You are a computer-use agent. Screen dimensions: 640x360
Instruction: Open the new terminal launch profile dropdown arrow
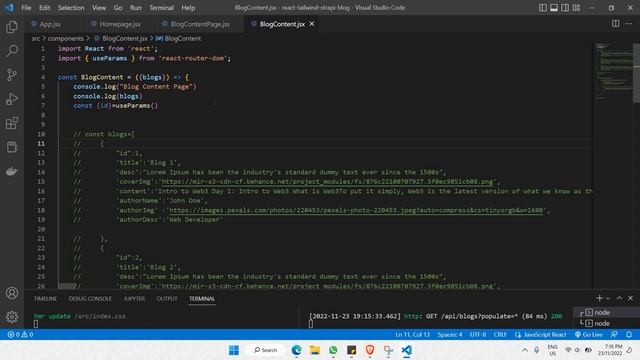(608, 299)
